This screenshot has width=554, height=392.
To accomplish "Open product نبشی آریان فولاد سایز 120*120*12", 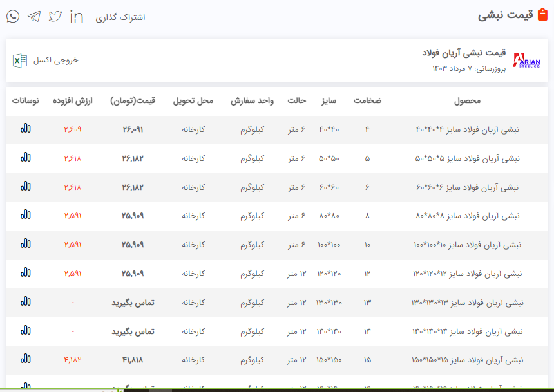I will 466,274.
